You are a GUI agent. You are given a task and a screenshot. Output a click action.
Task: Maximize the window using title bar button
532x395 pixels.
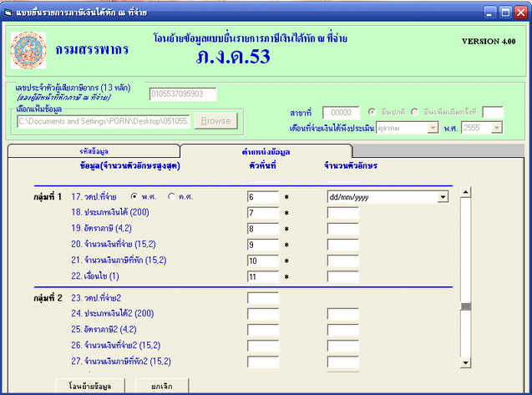[504, 12]
